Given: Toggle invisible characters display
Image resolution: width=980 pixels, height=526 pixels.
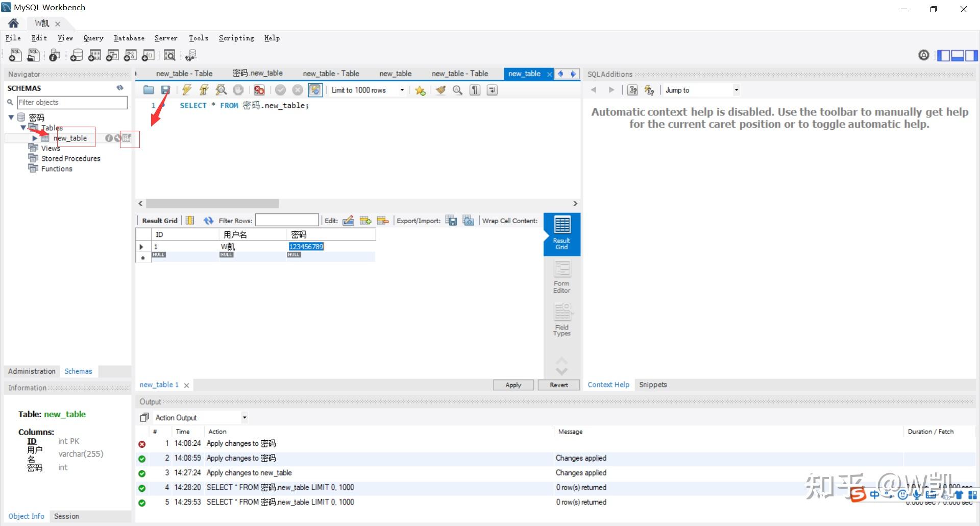Looking at the screenshot, I should [x=475, y=90].
